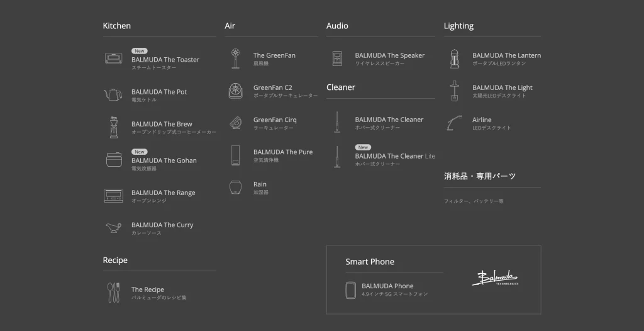Select BALMUDA The Range link
Screen dimensions: 644x331
coord(163,193)
